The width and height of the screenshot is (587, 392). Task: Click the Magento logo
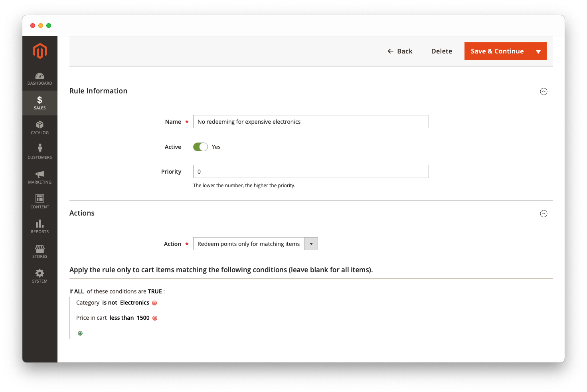(x=40, y=51)
